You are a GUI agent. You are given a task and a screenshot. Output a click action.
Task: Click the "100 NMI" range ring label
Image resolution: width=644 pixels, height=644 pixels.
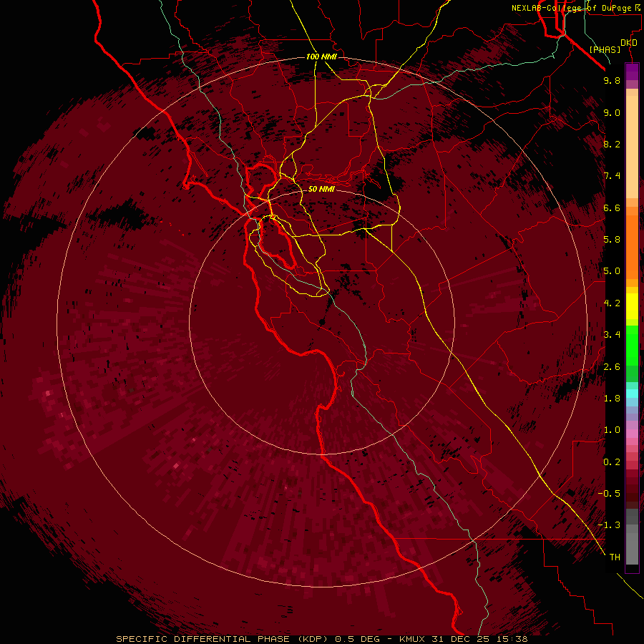click(x=321, y=57)
